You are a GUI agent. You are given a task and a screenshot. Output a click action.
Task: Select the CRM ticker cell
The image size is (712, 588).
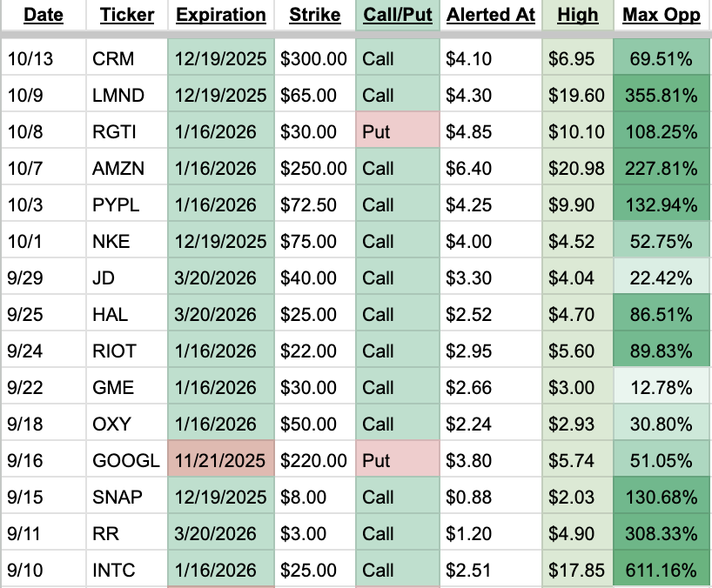click(x=127, y=58)
